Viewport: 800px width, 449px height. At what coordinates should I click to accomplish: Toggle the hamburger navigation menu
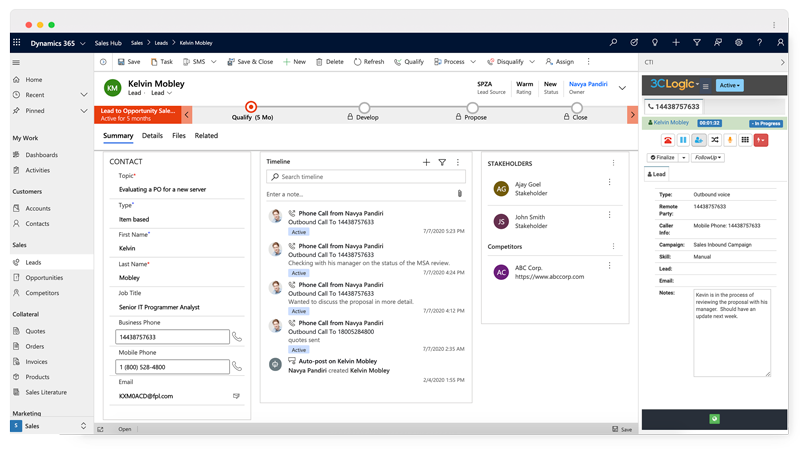pyautogui.click(x=16, y=62)
